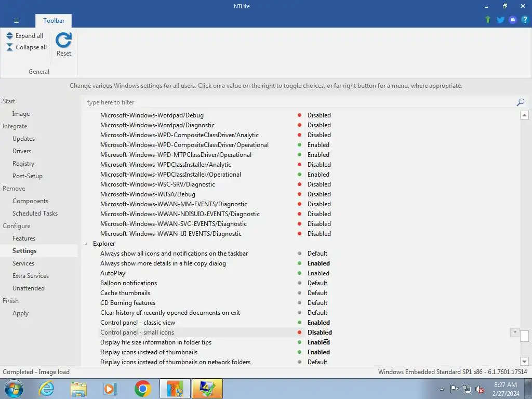
Task: Click the search magnifier icon in filter
Action: point(521,102)
